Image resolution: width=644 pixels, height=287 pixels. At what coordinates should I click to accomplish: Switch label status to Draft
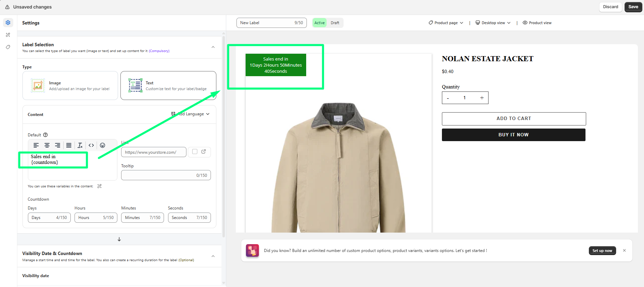pyautogui.click(x=335, y=23)
